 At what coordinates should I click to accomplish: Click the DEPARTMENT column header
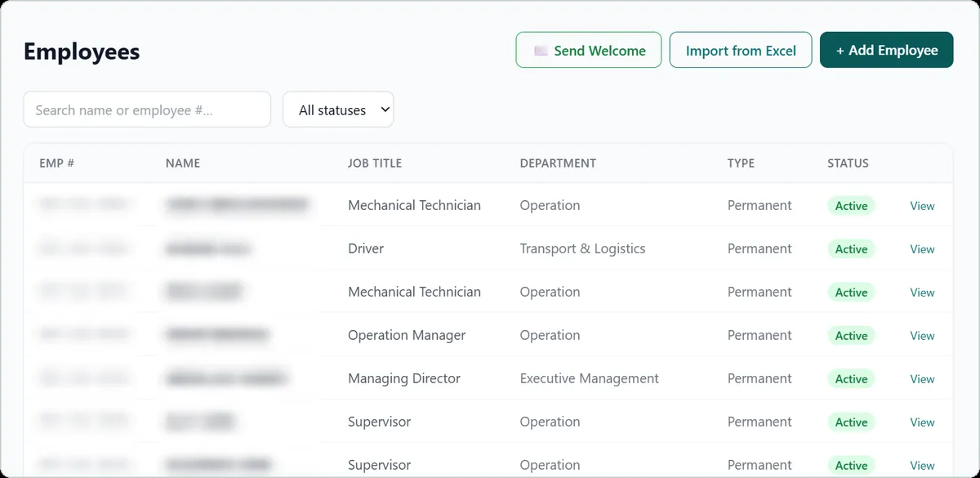558,163
